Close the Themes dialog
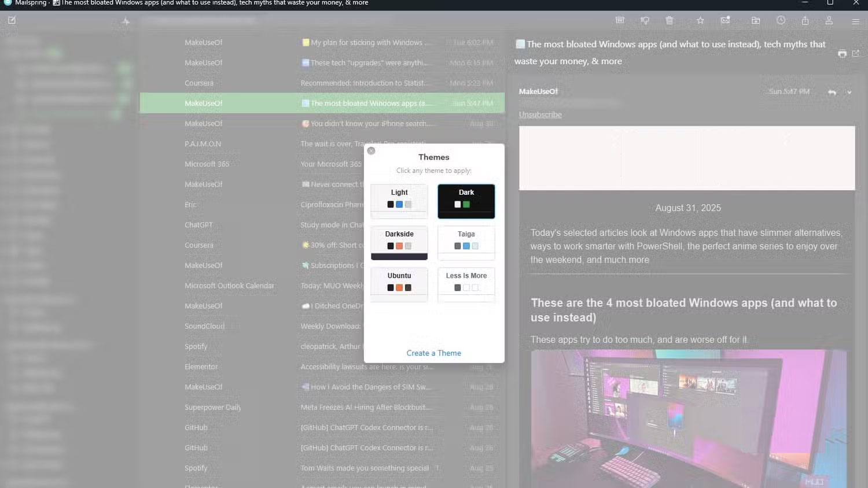Image resolution: width=868 pixels, height=488 pixels. click(x=372, y=151)
